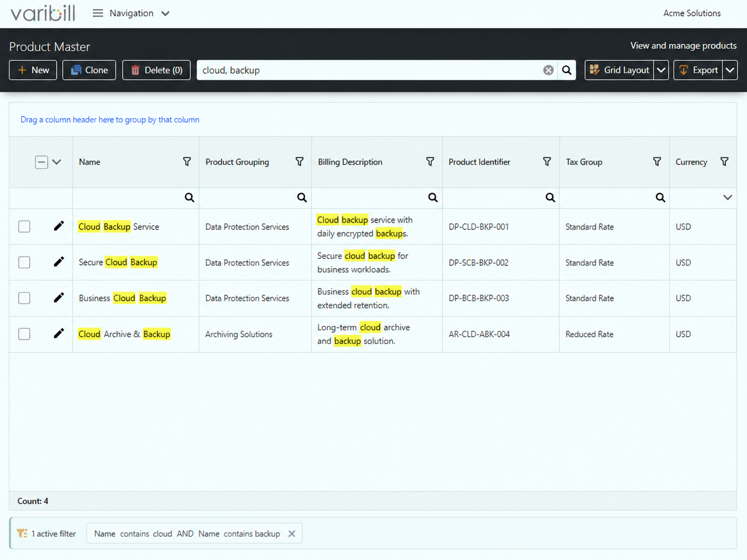Expand the Export dropdown arrow
The height and width of the screenshot is (560, 747).
tap(730, 70)
